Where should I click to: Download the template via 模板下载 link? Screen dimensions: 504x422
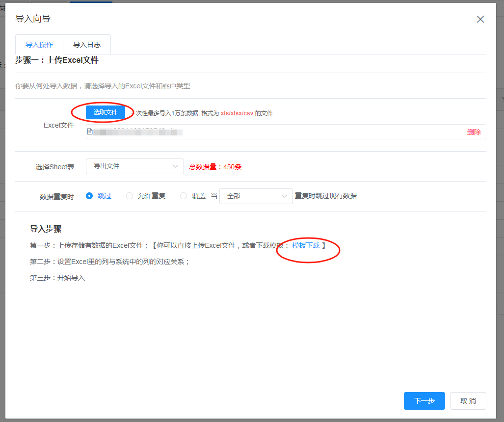point(306,245)
